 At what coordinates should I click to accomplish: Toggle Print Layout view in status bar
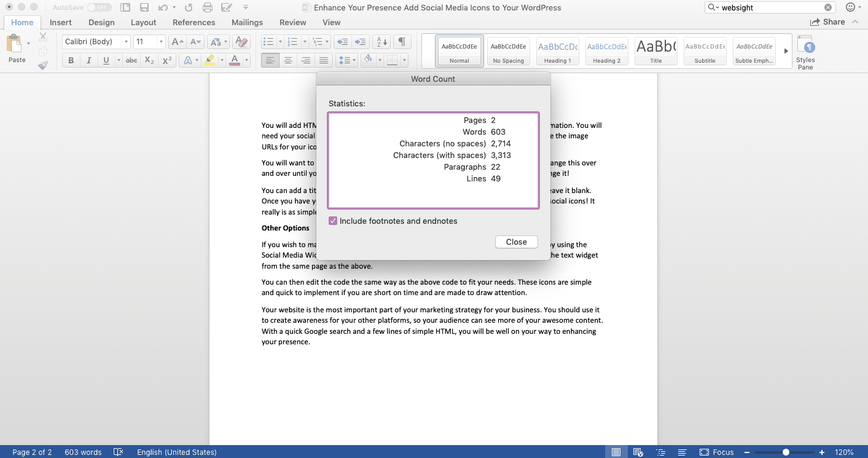[x=616, y=452]
